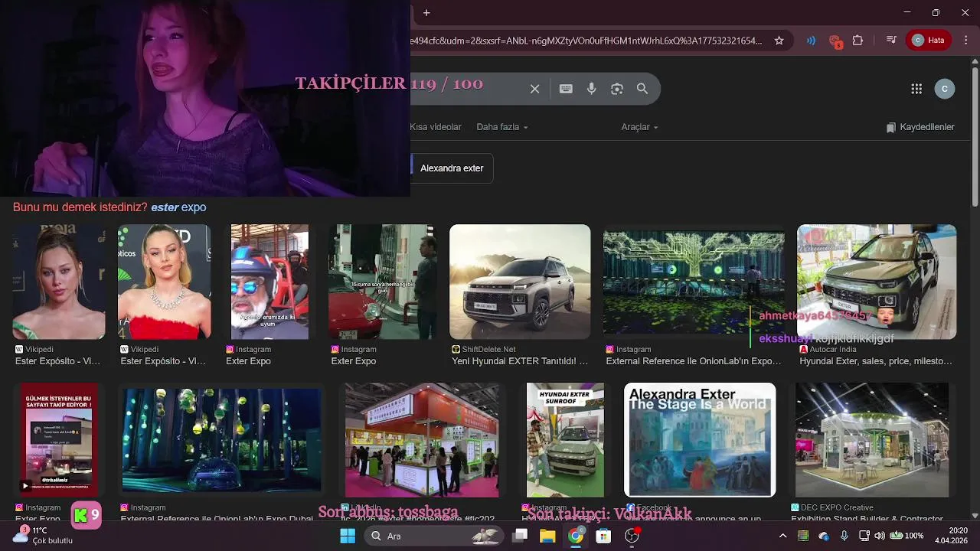Open Kaydedilenler saved items
This screenshot has width=980, height=551.
tap(920, 127)
